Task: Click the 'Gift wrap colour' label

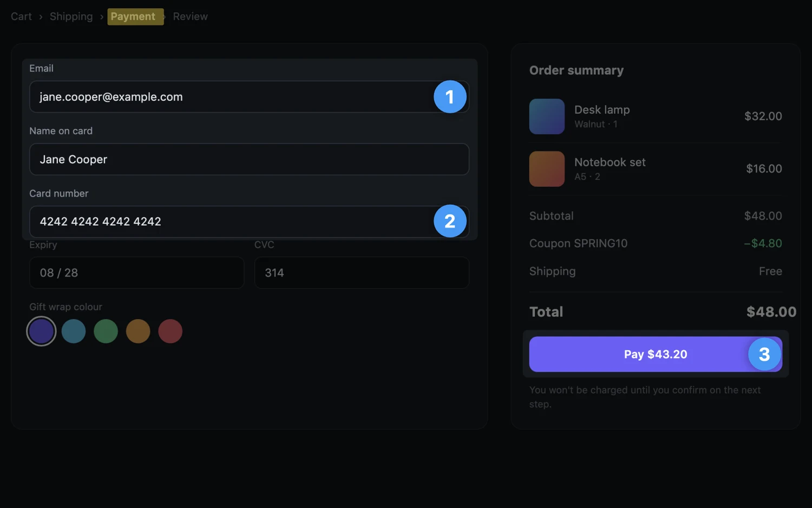Action: click(66, 307)
